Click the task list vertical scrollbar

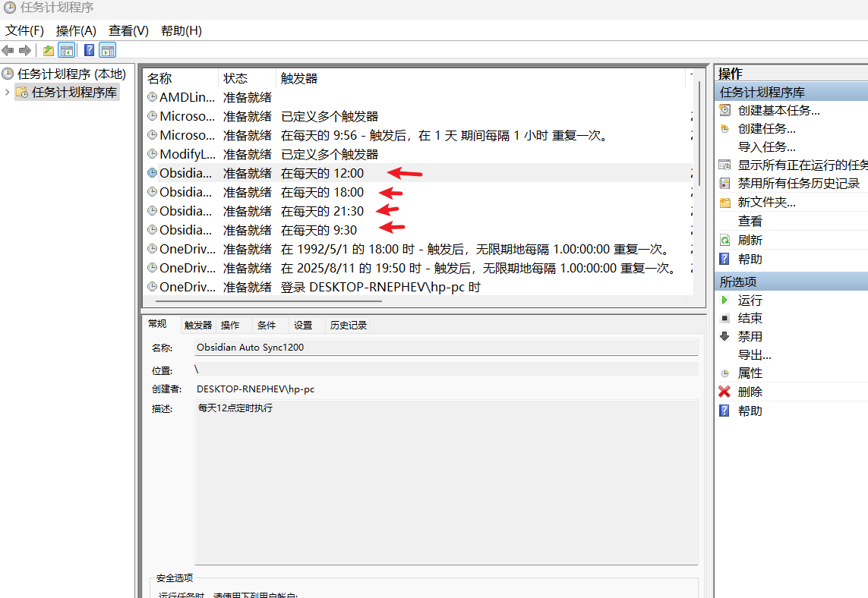tap(699, 134)
